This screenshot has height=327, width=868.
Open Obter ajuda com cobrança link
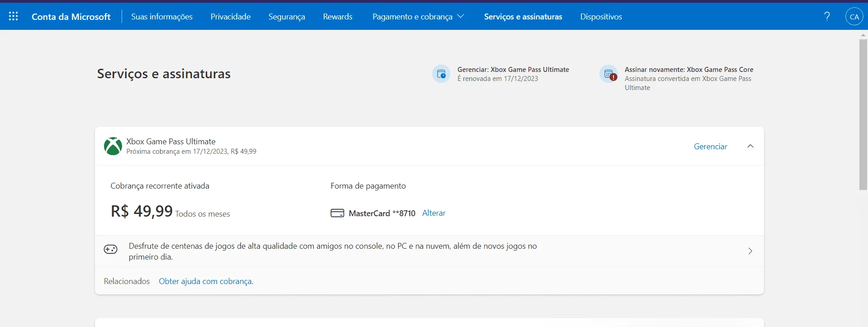[x=206, y=281]
